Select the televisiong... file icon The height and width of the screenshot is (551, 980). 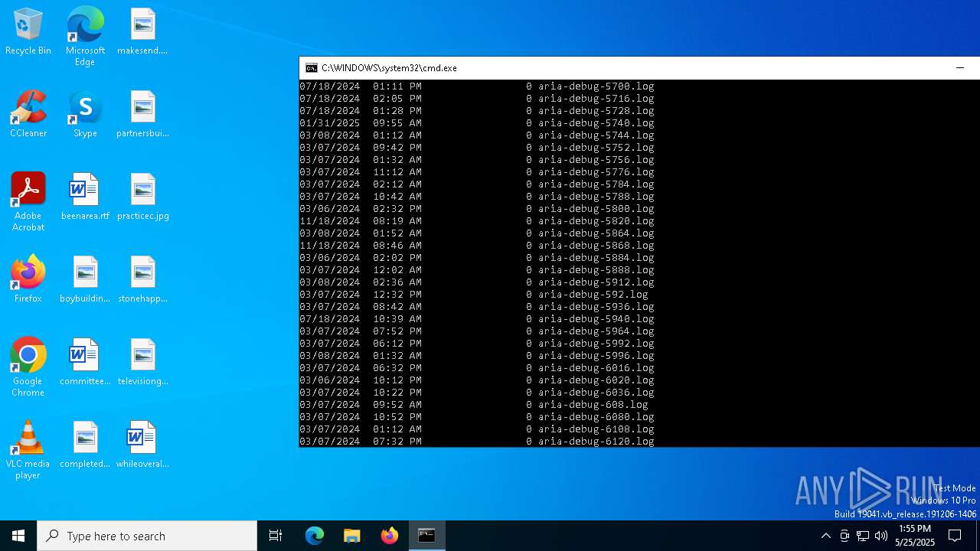coord(142,363)
